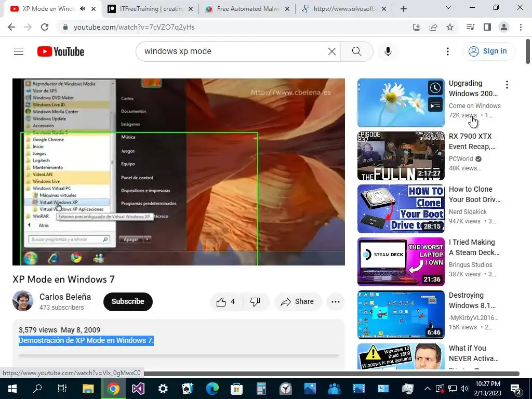The image size is (532, 399).
Task: Open Task View on taskbar
Action: coord(62,389)
